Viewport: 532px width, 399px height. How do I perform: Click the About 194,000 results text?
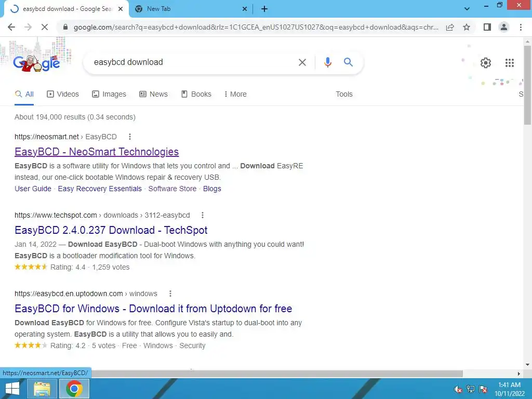pyautogui.click(x=75, y=117)
